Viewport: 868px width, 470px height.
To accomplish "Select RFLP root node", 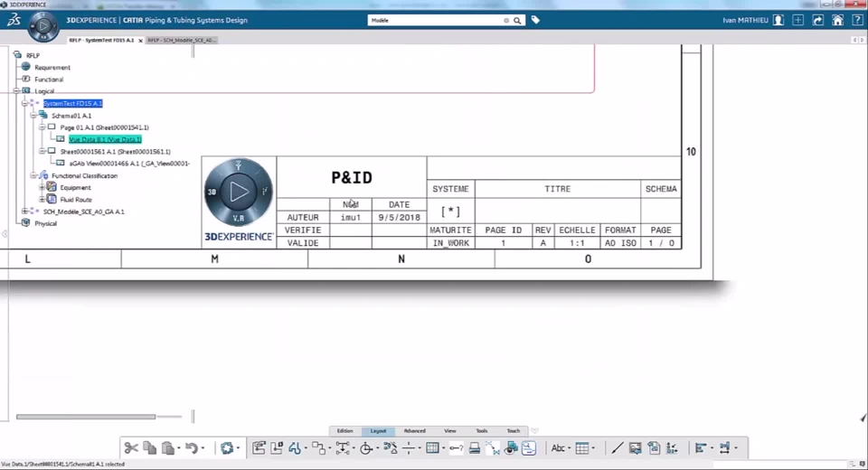I will 33,55.
